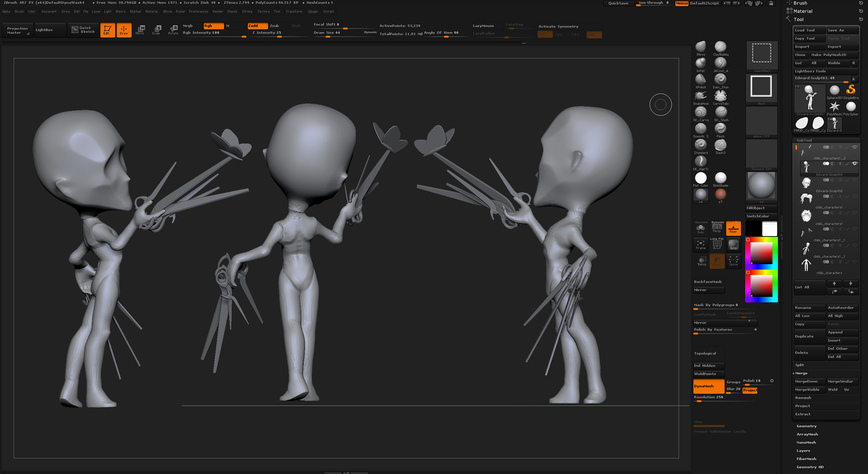Click the Edit mode icon
The height and width of the screenshot is (474, 868).
click(108, 30)
